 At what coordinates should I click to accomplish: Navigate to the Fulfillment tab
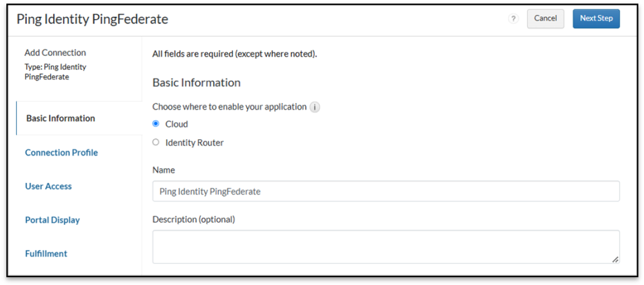[x=46, y=253]
